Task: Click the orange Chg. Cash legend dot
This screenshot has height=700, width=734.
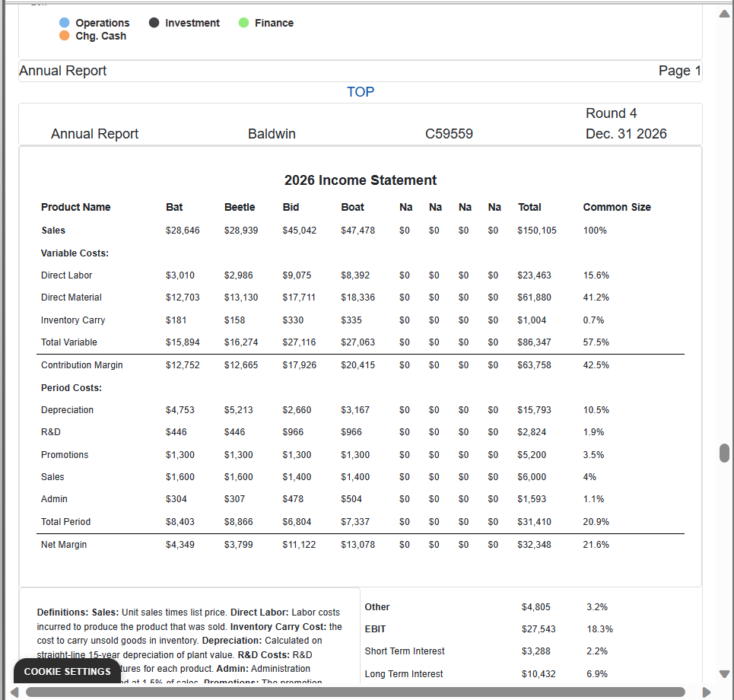Action: click(x=65, y=36)
